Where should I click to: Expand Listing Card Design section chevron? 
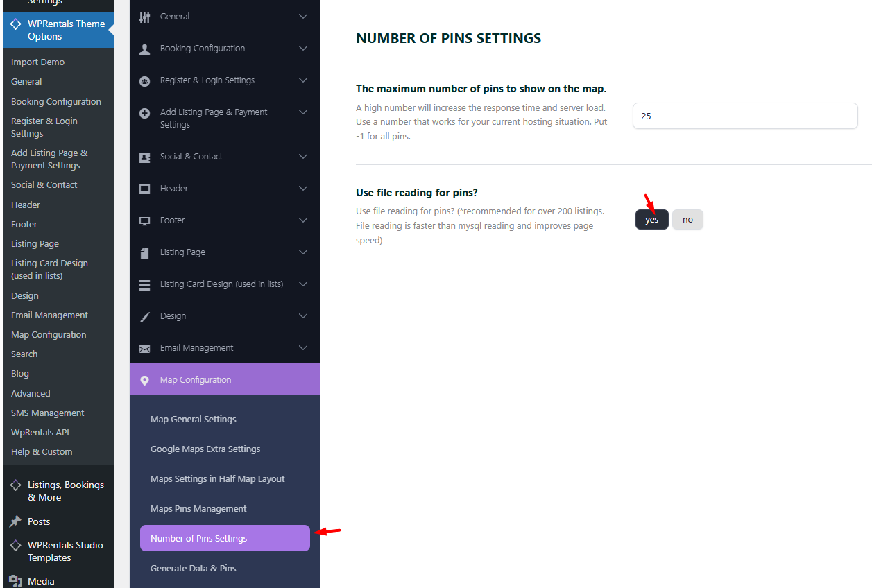pyautogui.click(x=303, y=284)
